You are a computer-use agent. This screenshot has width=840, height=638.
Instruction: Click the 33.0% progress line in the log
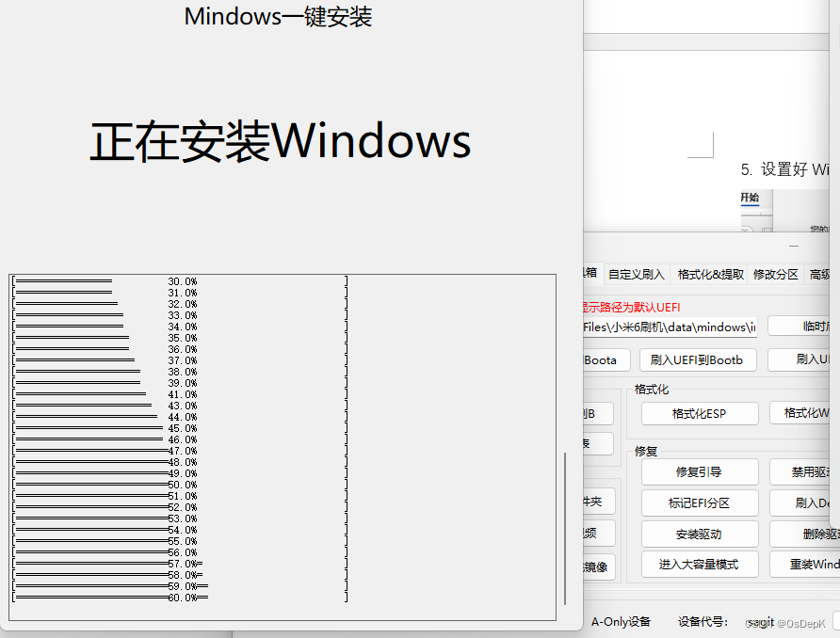point(180,315)
